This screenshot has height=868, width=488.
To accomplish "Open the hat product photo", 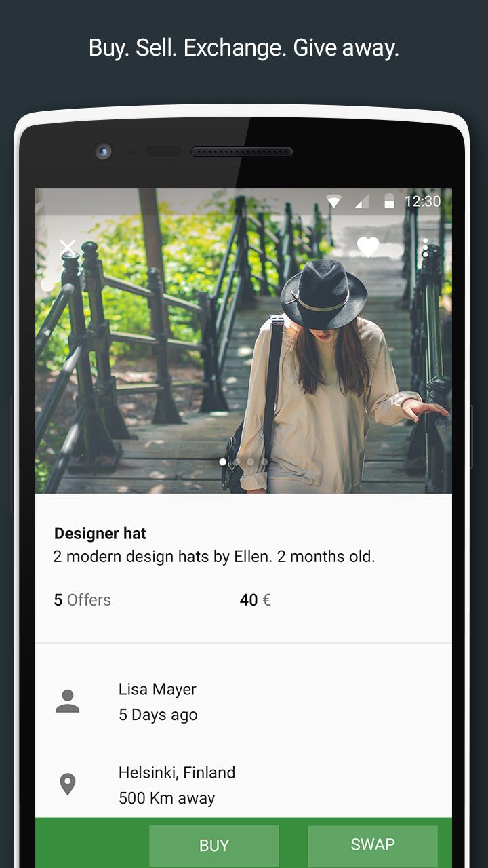I will coord(243,340).
